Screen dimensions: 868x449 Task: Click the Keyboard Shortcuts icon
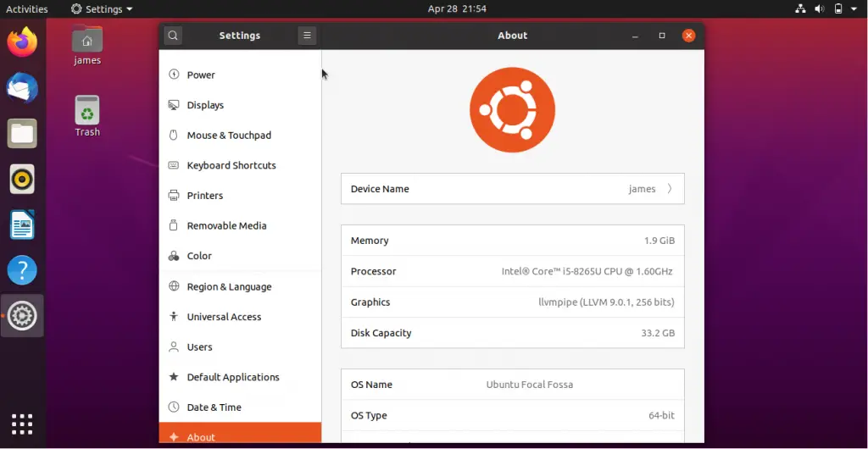pos(174,165)
